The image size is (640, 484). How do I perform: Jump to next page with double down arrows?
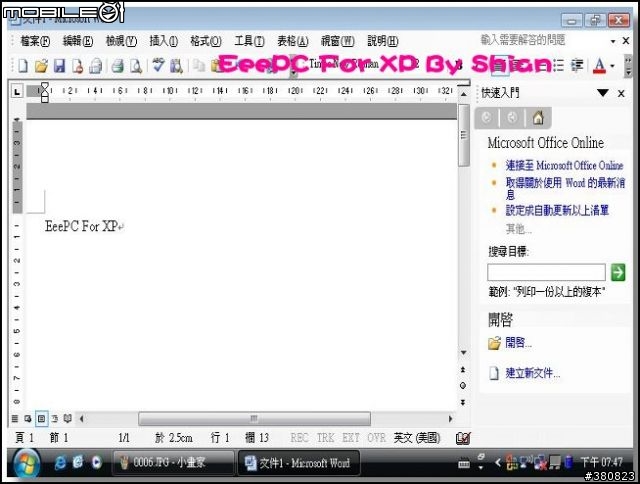tap(463, 402)
